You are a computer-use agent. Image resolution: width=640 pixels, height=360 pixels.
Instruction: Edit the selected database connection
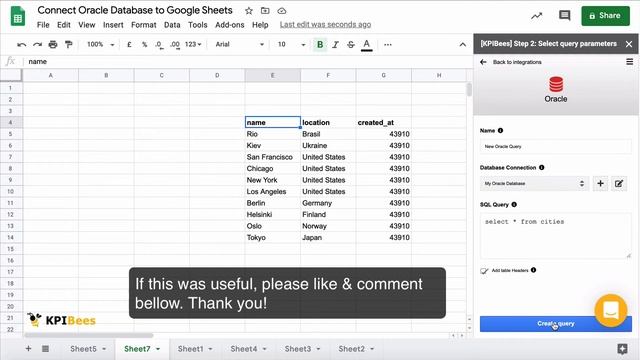point(619,184)
